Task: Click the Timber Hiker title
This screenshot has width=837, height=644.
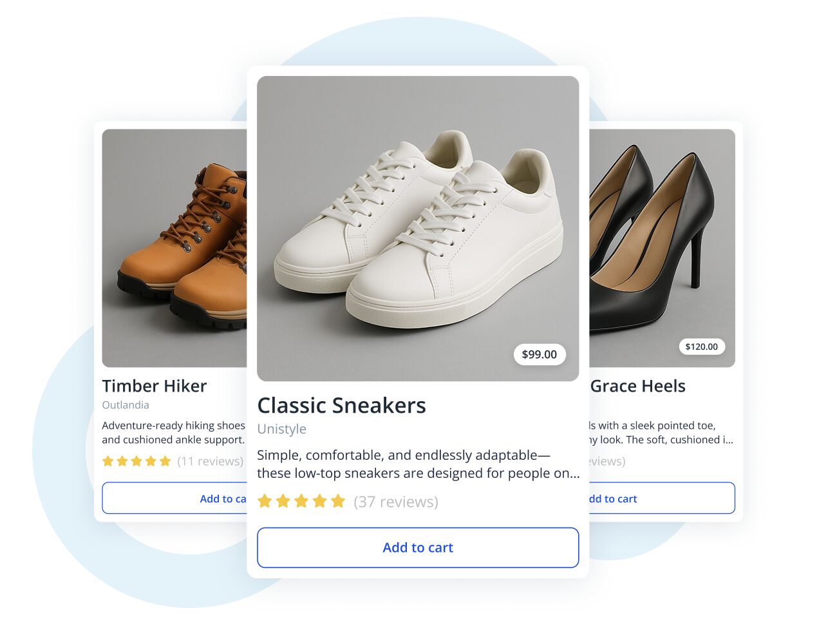Action: pos(155,386)
